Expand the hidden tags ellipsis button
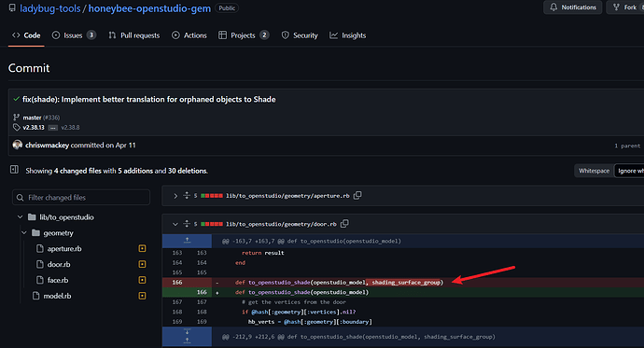644x348 pixels. (53, 128)
